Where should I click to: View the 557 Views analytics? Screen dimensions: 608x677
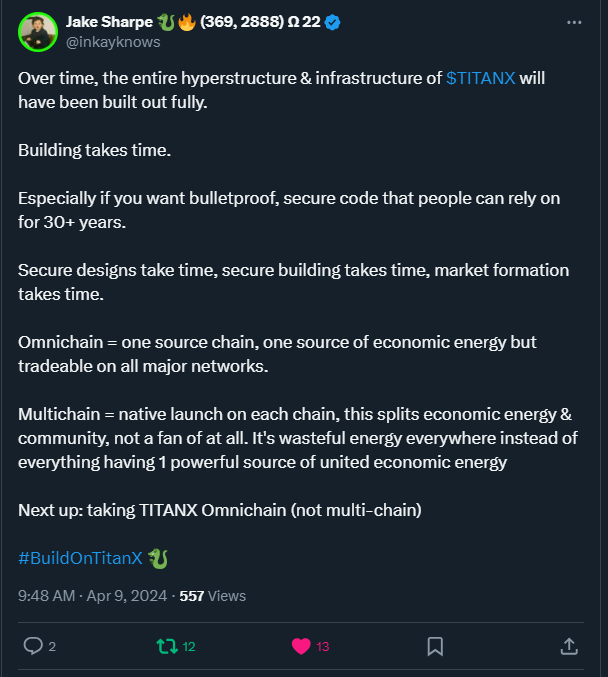point(212,595)
